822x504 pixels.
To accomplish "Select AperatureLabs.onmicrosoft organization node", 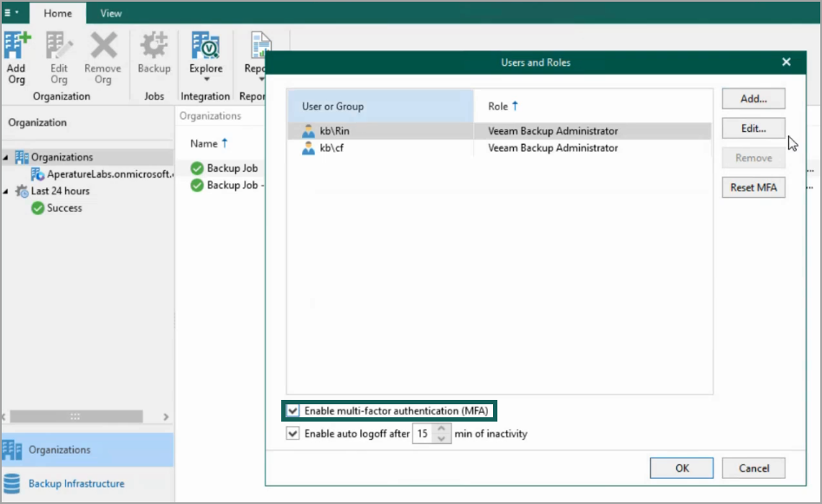I will (x=109, y=174).
